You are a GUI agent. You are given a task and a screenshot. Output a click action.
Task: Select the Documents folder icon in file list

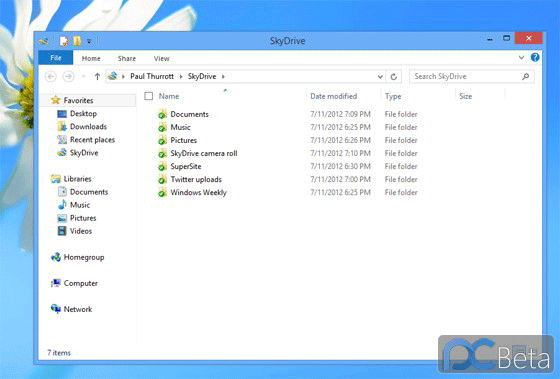point(162,114)
